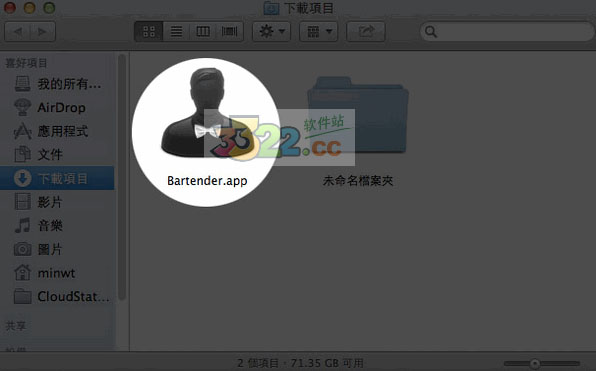
Task: Open the arrange-by grid dropdown
Action: pyautogui.click(x=319, y=32)
